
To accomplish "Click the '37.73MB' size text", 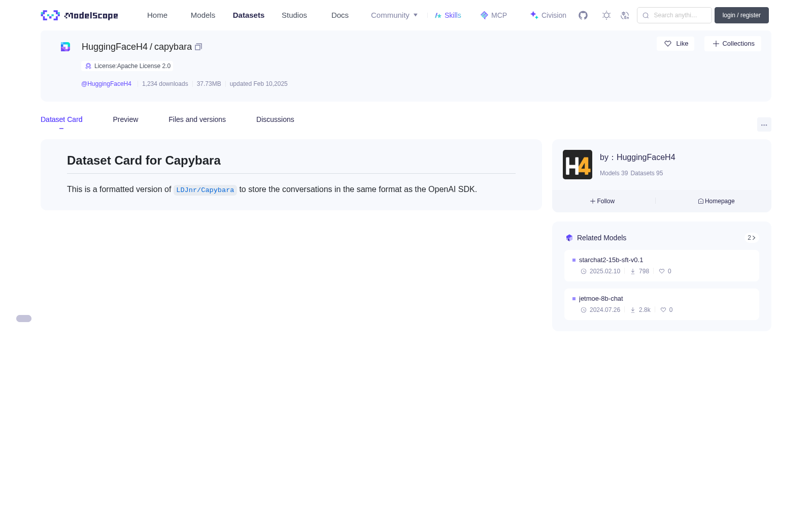I will click(x=209, y=84).
